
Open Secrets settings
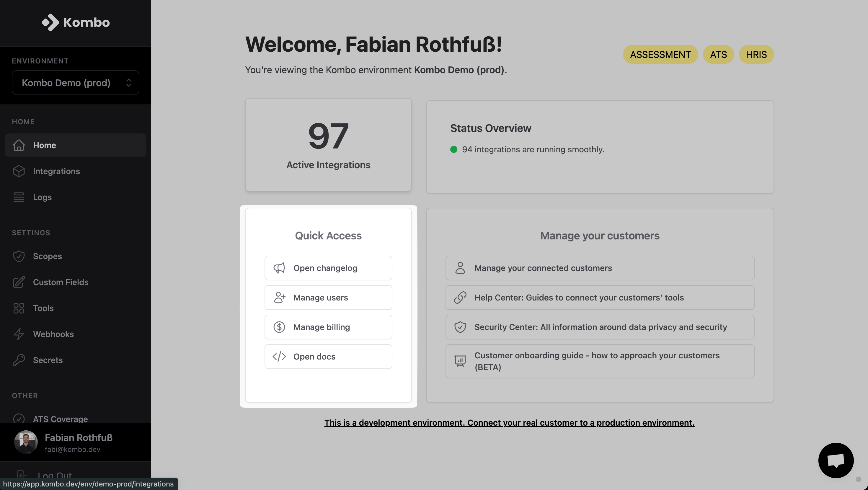tap(76, 360)
